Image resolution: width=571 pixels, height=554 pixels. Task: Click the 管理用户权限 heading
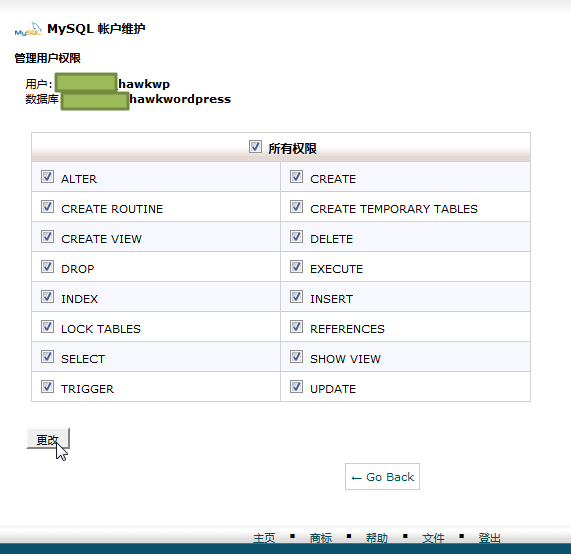point(47,58)
